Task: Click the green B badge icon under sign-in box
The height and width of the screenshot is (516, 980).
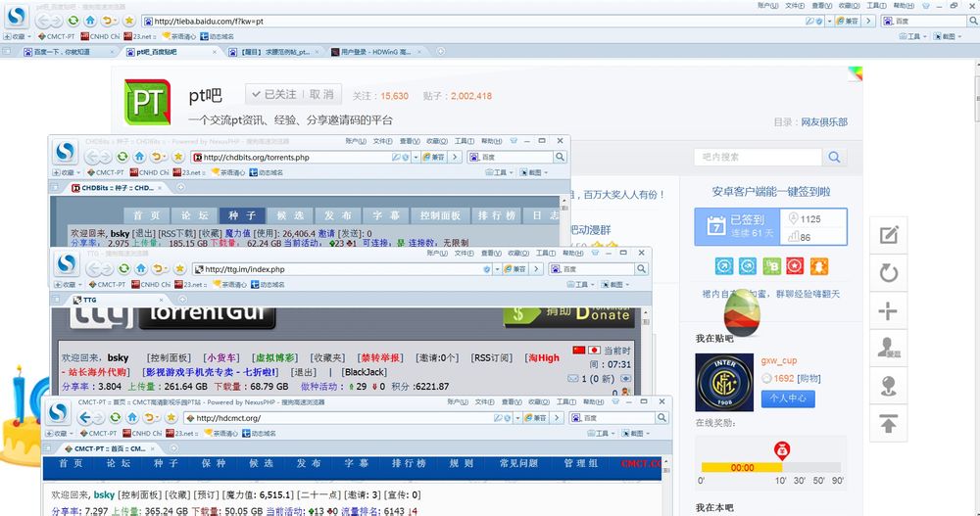Action: tap(771, 266)
